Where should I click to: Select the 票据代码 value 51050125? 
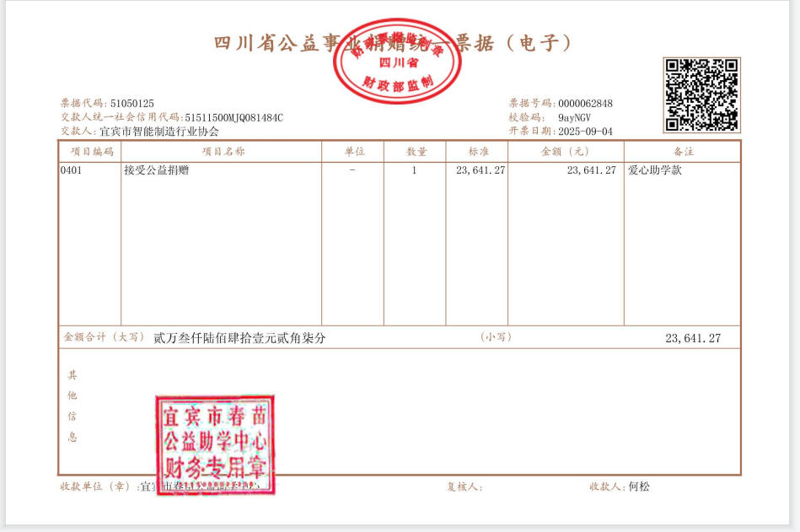132,104
